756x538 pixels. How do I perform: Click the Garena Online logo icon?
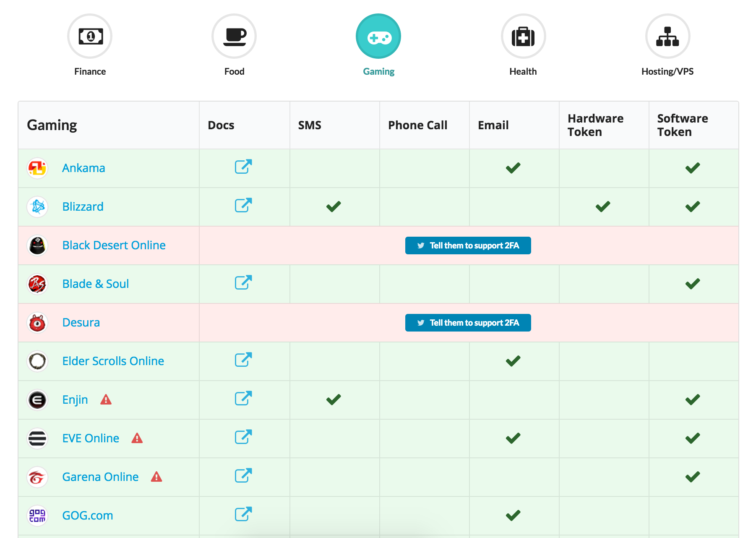37,477
